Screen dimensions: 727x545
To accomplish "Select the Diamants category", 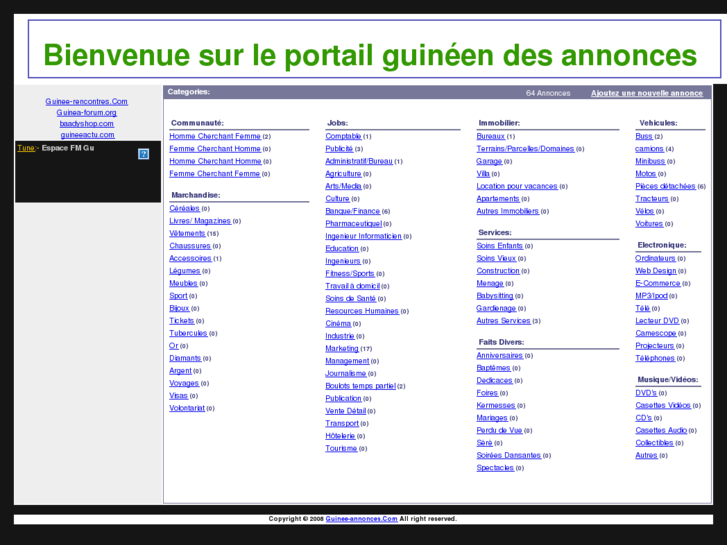I will 185,358.
